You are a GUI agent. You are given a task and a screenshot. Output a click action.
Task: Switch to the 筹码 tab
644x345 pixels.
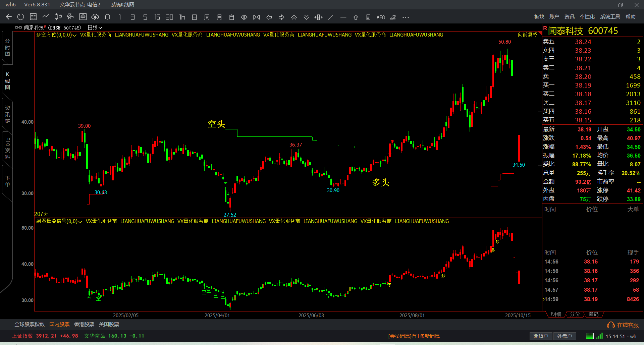pyautogui.click(x=594, y=314)
